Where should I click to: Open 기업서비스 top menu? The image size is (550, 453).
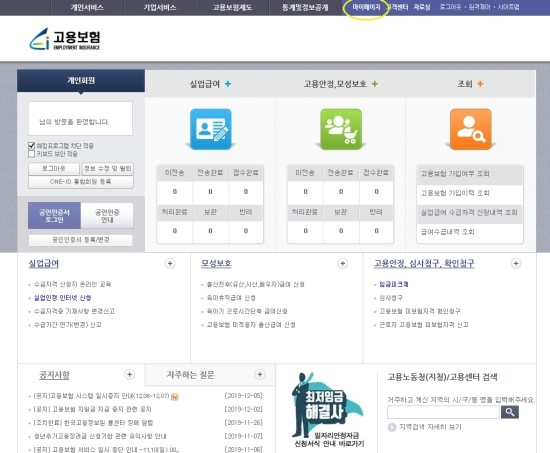click(160, 7)
